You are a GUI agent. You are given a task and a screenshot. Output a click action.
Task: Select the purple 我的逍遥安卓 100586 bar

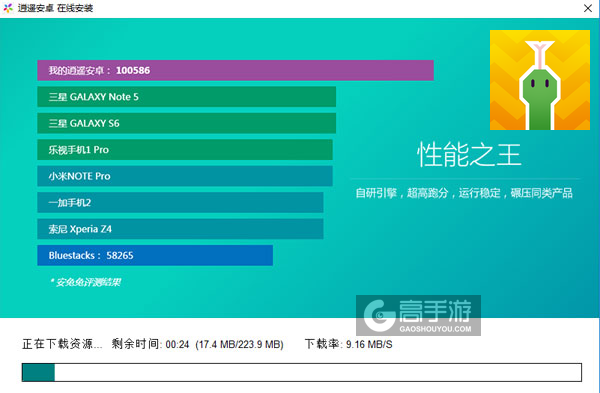coord(235,70)
